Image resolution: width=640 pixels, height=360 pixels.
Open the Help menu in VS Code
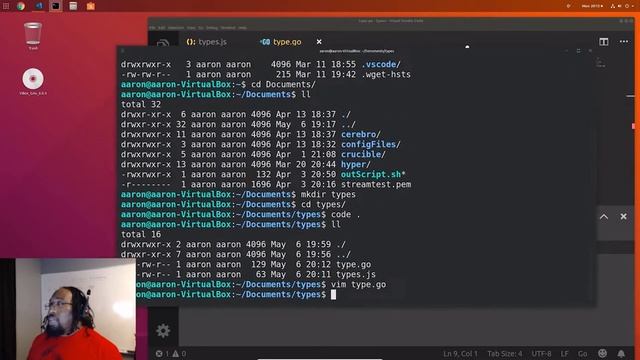[242, 28]
